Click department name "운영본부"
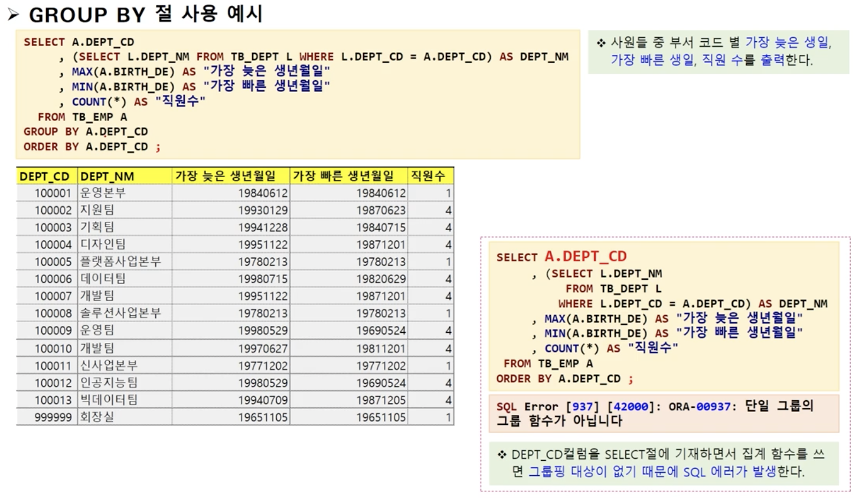862x504 pixels. tap(103, 192)
